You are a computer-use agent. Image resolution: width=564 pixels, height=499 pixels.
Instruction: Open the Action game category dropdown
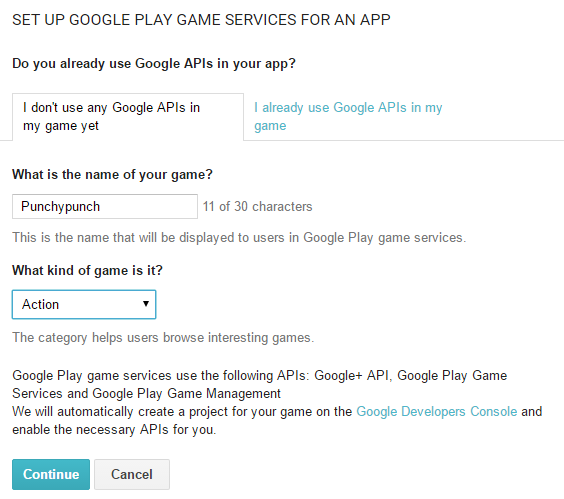84,304
